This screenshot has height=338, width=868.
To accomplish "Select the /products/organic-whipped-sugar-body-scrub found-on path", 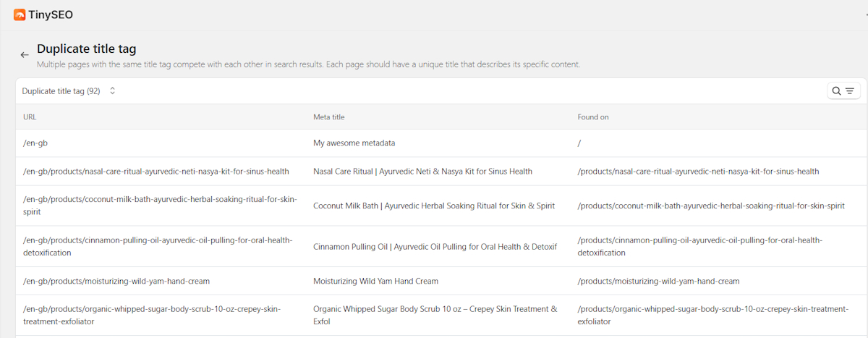I will 712,315.
